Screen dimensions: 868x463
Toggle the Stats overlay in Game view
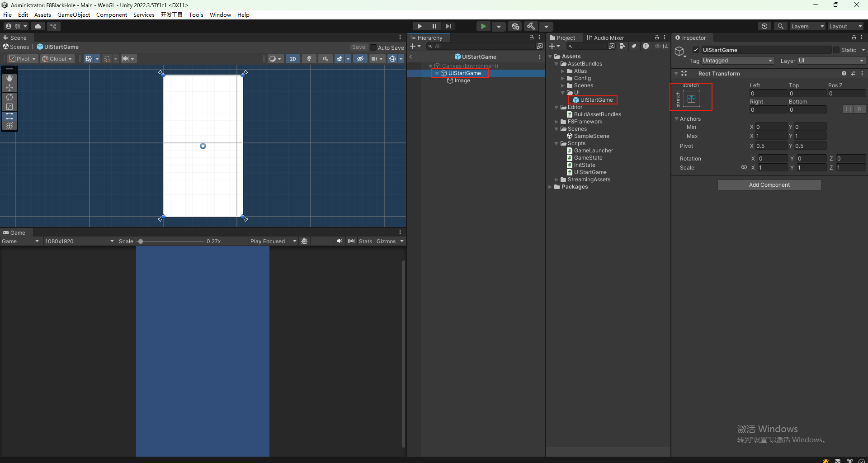point(365,241)
